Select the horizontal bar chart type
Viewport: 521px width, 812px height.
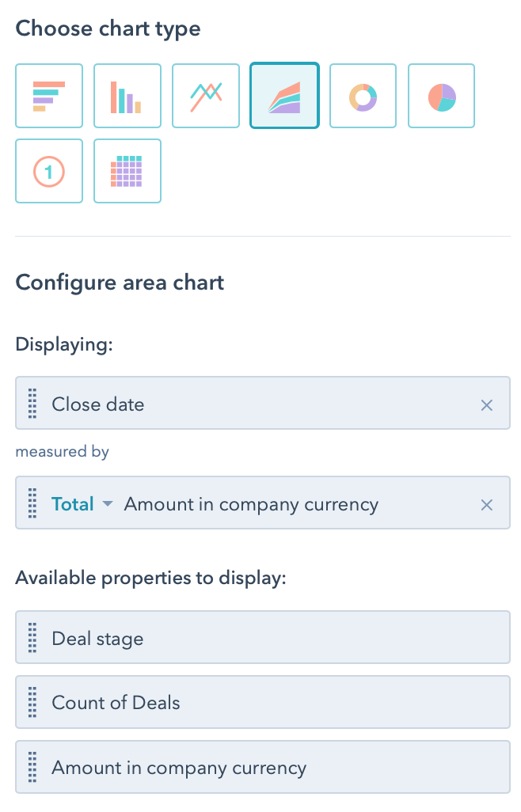coord(48,95)
